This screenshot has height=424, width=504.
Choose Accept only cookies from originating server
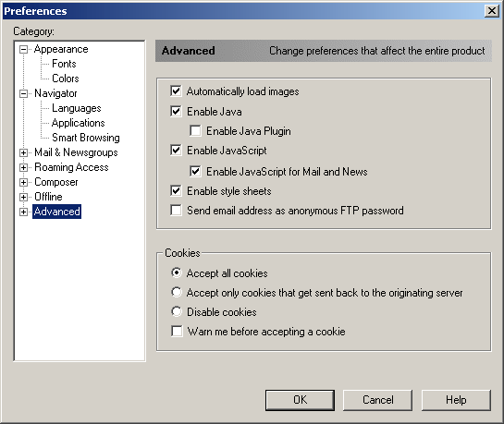click(176, 292)
